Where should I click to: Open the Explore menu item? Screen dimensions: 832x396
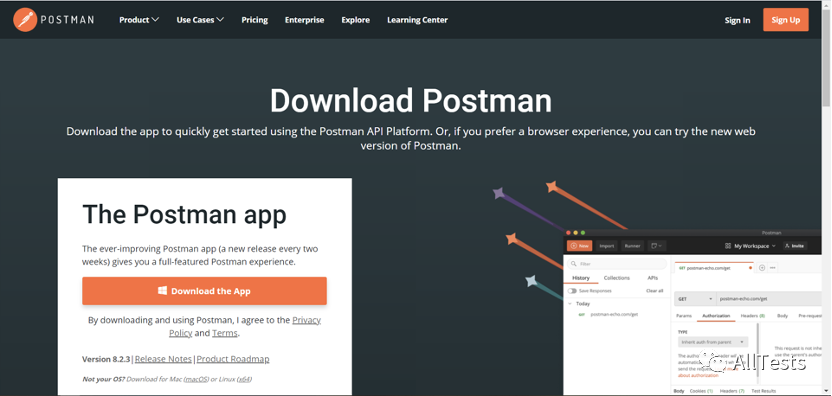(x=356, y=20)
